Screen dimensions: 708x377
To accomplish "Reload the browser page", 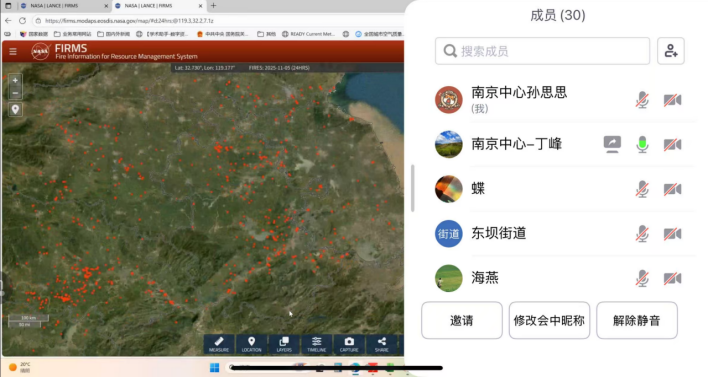I will pos(22,20).
